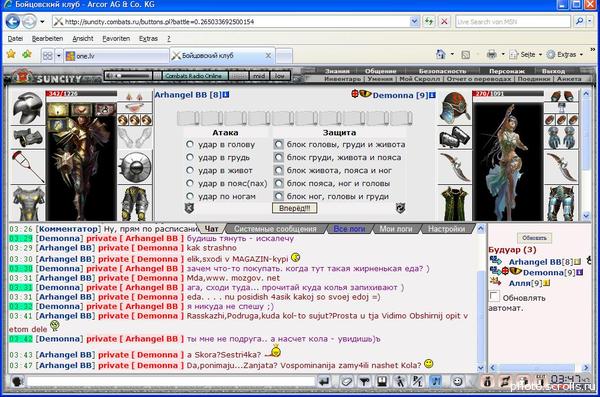Screen dimensions: 600x397
Task: Click Demonna's blue gloves slot
Action: pos(561,138)
